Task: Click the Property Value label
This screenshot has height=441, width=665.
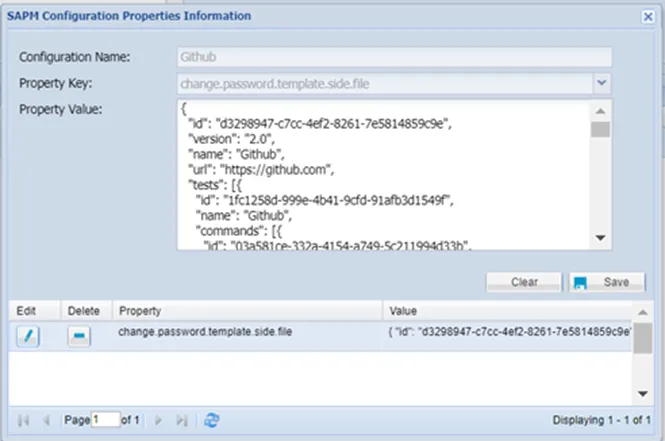Action: coord(61,109)
